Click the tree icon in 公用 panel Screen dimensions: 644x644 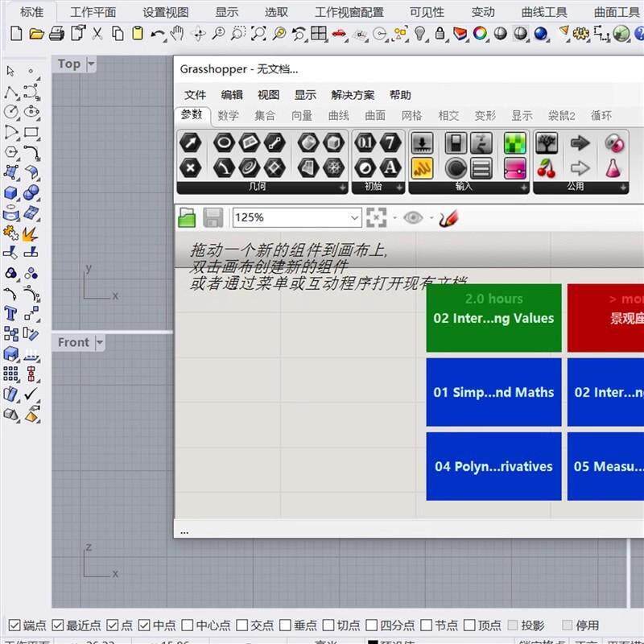547,143
